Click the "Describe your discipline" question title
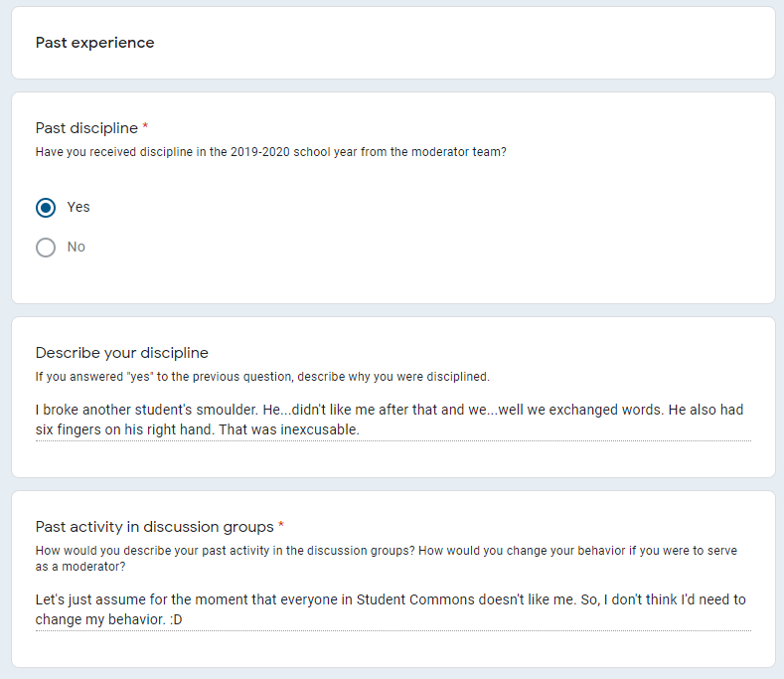This screenshot has height=679, width=784. click(x=122, y=353)
